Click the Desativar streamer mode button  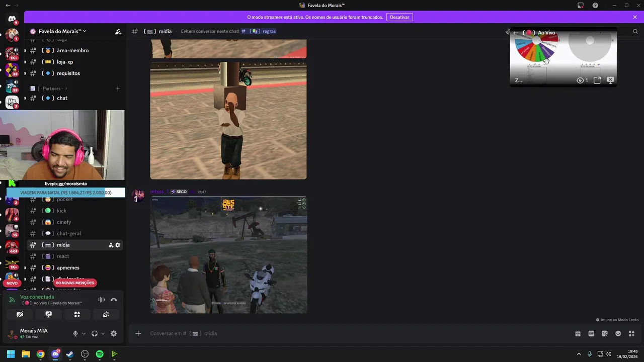pyautogui.click(x=399, y=17)
